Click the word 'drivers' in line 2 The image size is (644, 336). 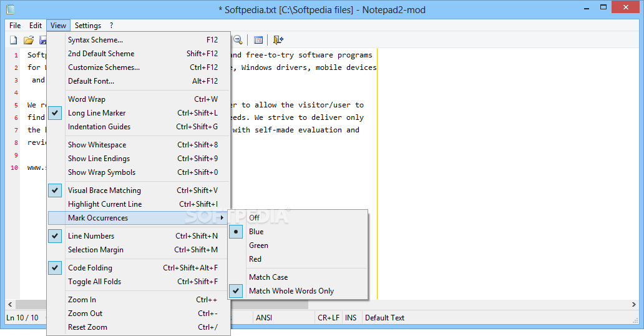click(x=291, y=67)
